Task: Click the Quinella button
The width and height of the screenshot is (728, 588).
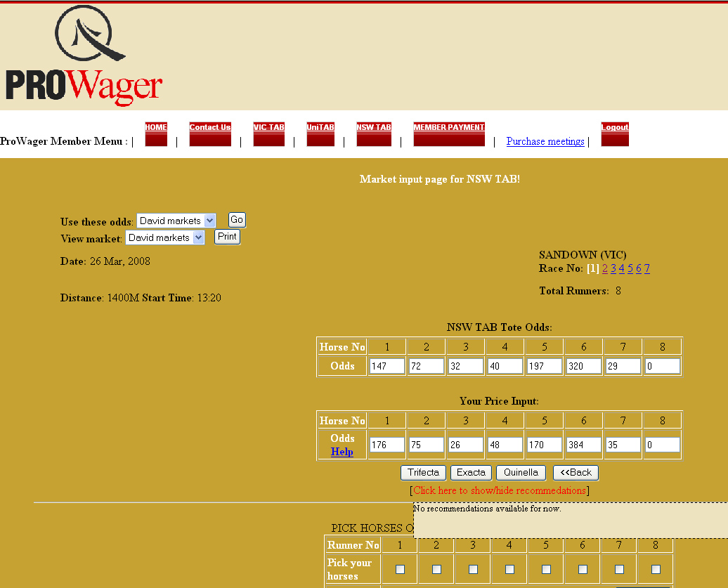Action: tap(521, 473)
